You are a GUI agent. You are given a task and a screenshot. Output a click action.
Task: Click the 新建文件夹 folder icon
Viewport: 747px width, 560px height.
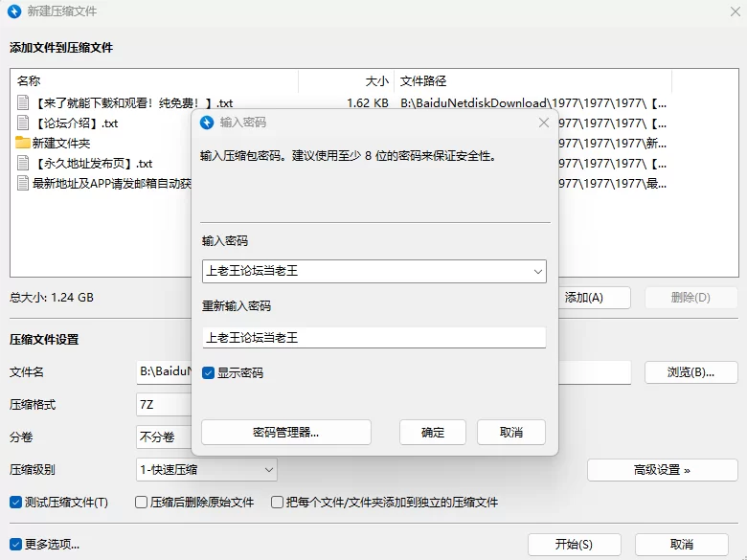(23, 143)
